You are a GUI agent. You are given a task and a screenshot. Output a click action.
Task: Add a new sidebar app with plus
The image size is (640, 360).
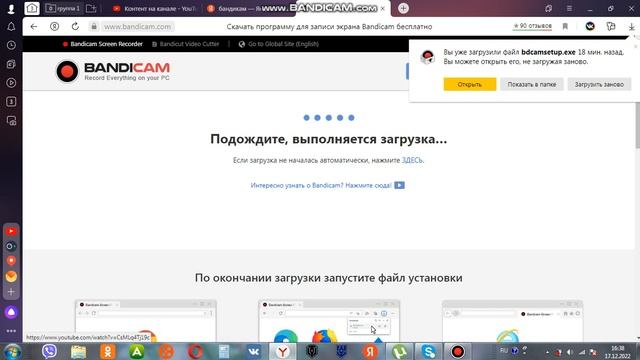click(11, 292)
